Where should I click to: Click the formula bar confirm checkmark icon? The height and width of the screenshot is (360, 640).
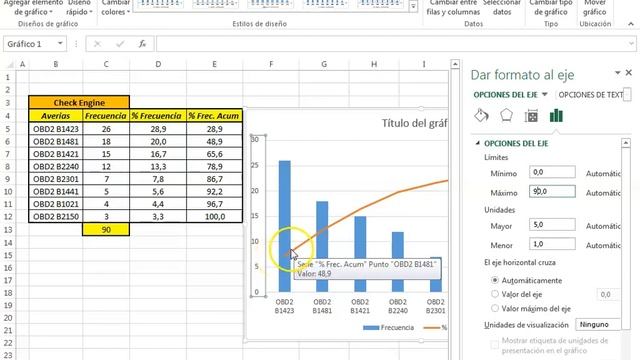pos(120,44)
